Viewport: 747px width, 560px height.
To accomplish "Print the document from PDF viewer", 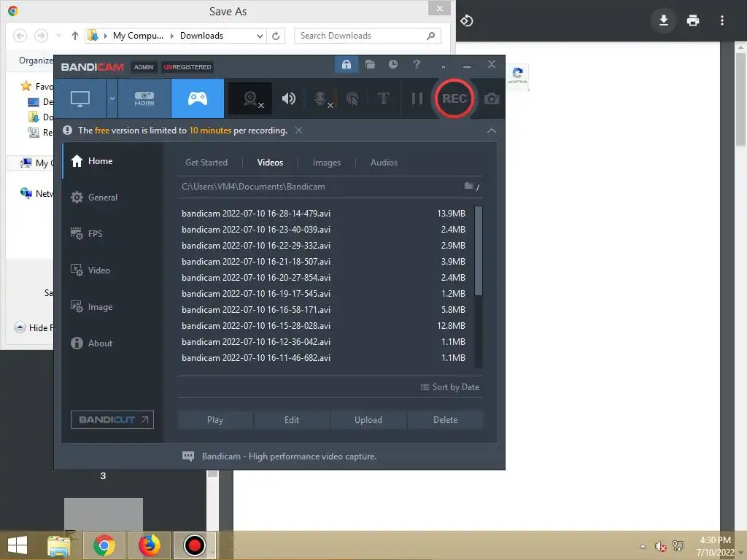I will (x=693, y=20).
